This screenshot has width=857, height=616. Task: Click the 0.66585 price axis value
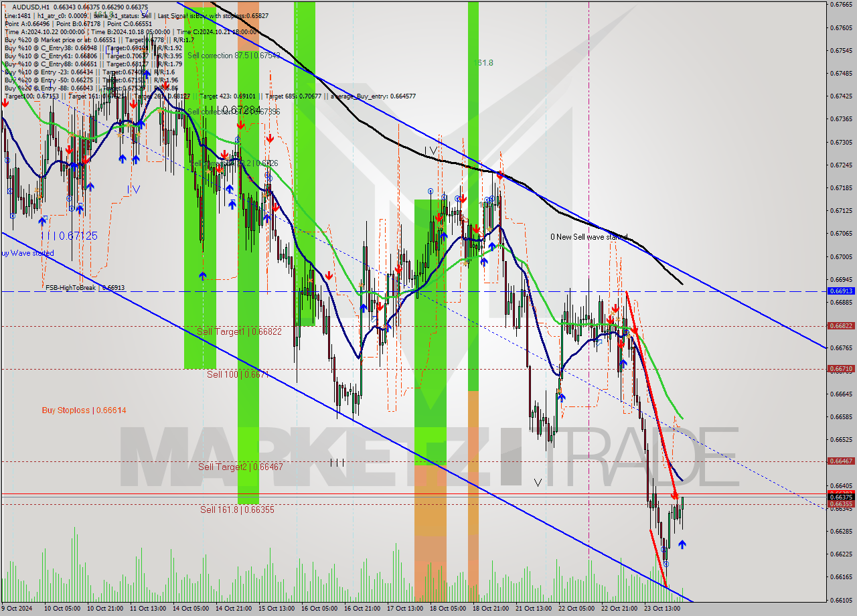point(841,416)
